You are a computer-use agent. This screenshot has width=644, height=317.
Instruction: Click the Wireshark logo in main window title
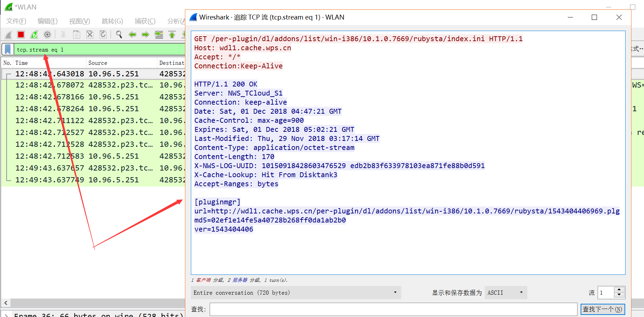pyautogui.click(x=9, y=7)
